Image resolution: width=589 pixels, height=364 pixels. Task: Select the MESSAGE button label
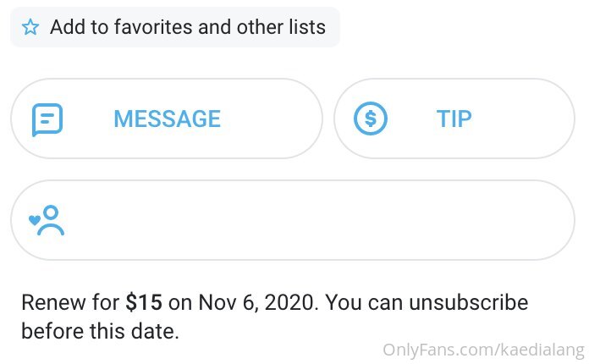point(168,119)
